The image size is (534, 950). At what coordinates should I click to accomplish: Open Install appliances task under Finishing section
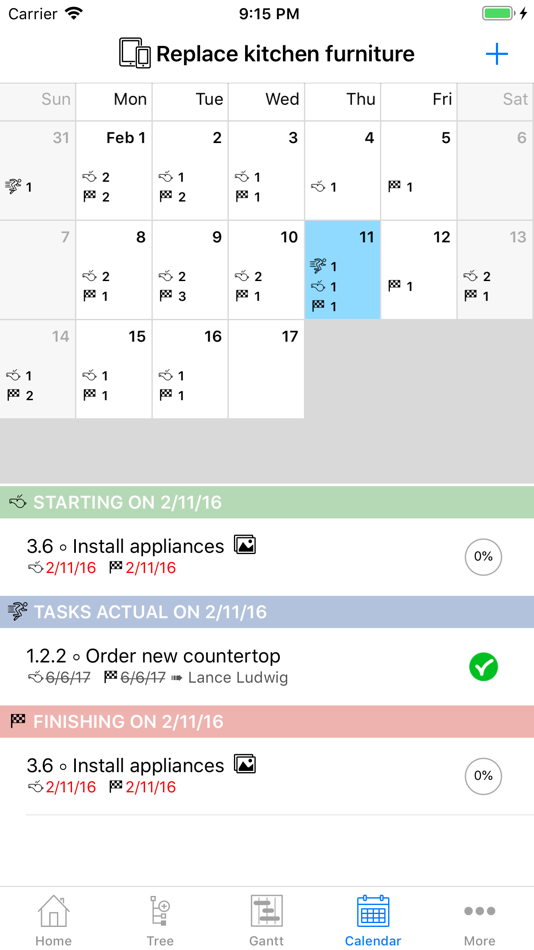pos(267,776)
